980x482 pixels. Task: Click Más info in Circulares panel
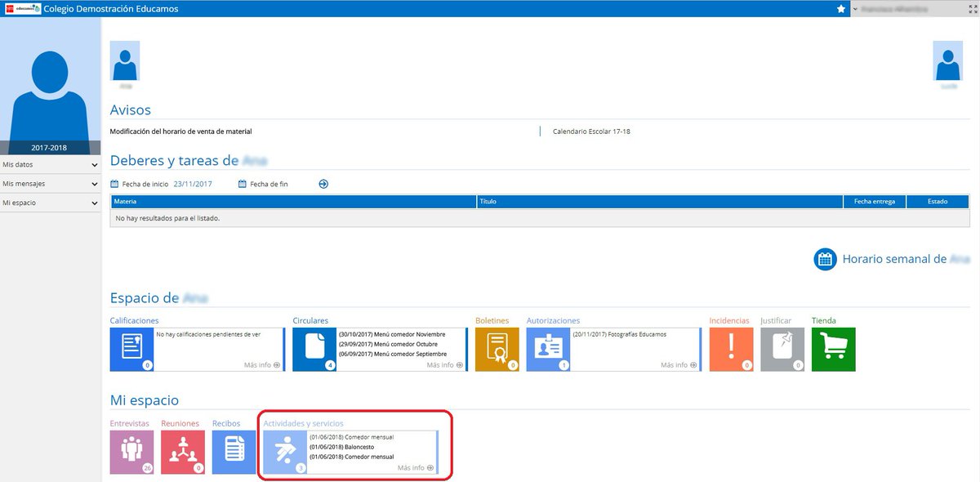[445, 365]
